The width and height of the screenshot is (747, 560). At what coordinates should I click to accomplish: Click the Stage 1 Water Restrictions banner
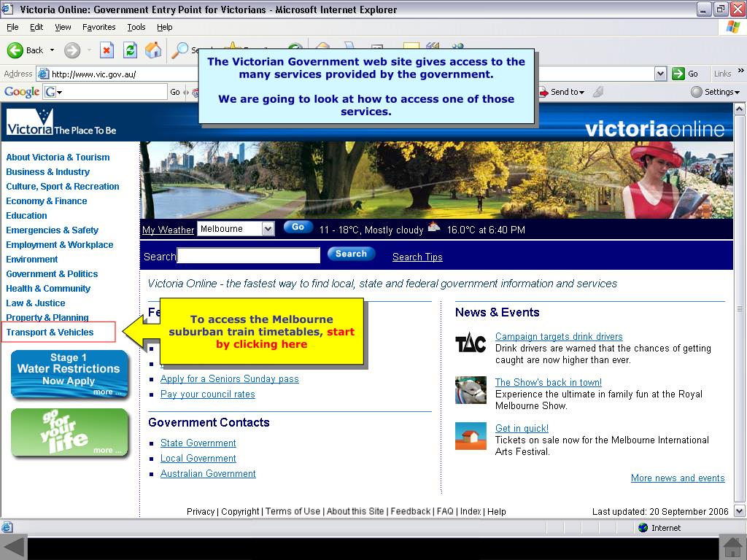click(x=69, y=374)
